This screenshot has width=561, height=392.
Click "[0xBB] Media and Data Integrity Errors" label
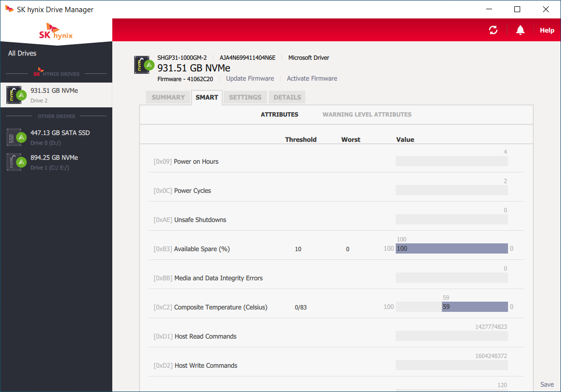[x=208, y=278]
